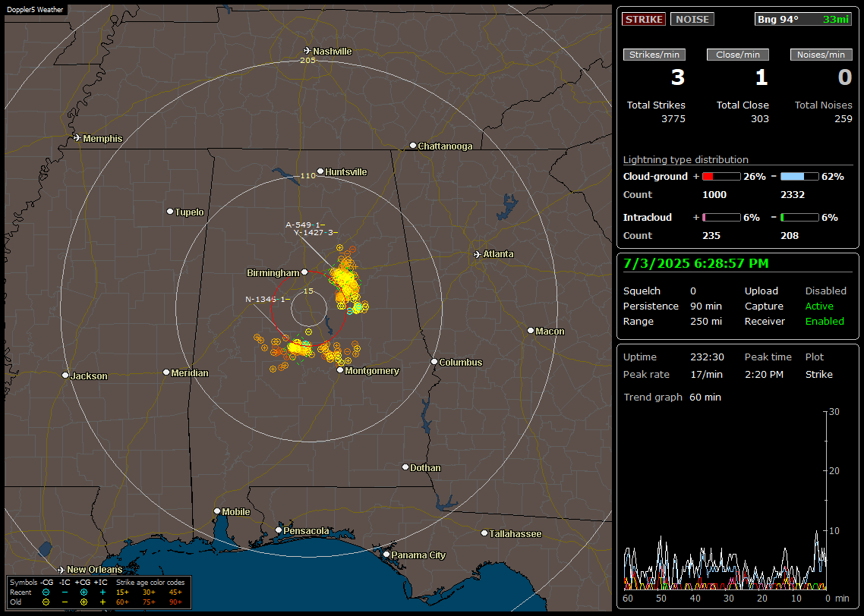
Task: Select the Tallahassee city marker dot
Action: click(x=484, y=533)
